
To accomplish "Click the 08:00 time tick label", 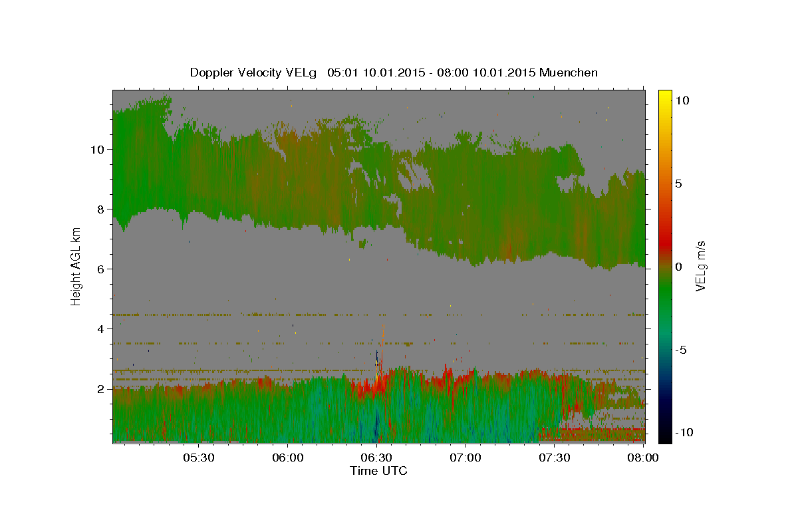I will click(x=643, y=458).
